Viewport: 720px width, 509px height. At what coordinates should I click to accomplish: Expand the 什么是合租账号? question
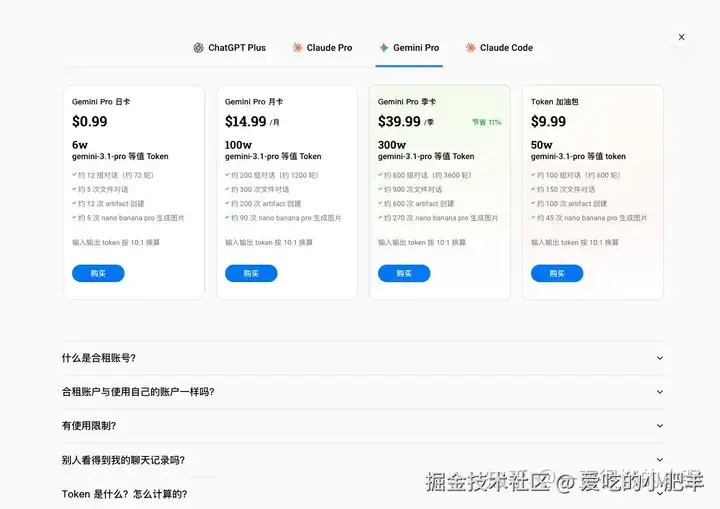click(363, 358)
